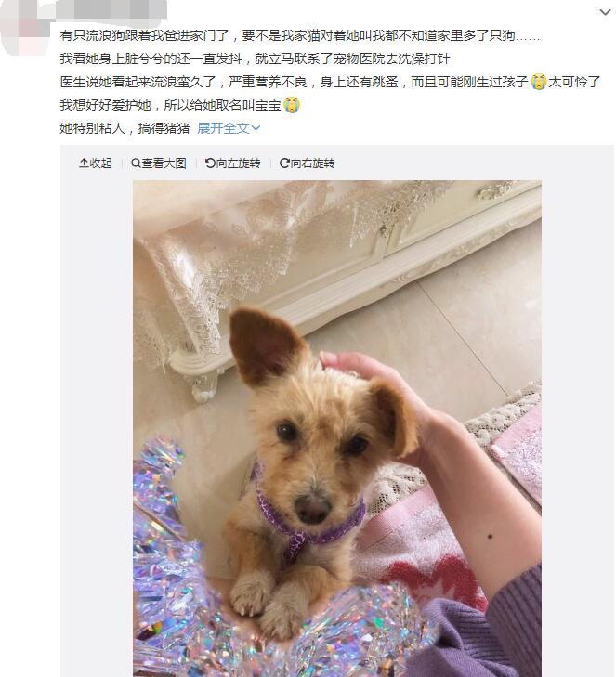Click the rotate-right arrow icon
The height and width of the screenshot is (677, 616).
[x=284, y=163]
